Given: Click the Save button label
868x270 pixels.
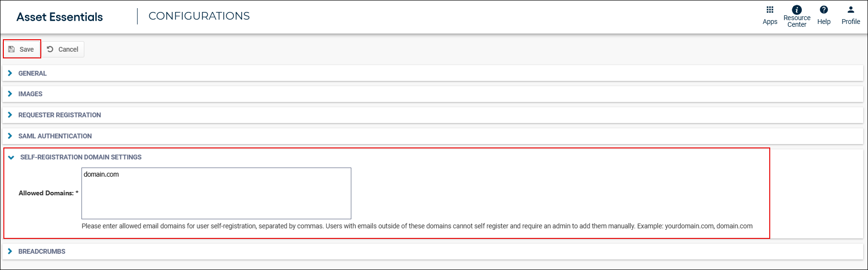Looking at the screenshot, I should pyautogui.click(x=27, y=49).
